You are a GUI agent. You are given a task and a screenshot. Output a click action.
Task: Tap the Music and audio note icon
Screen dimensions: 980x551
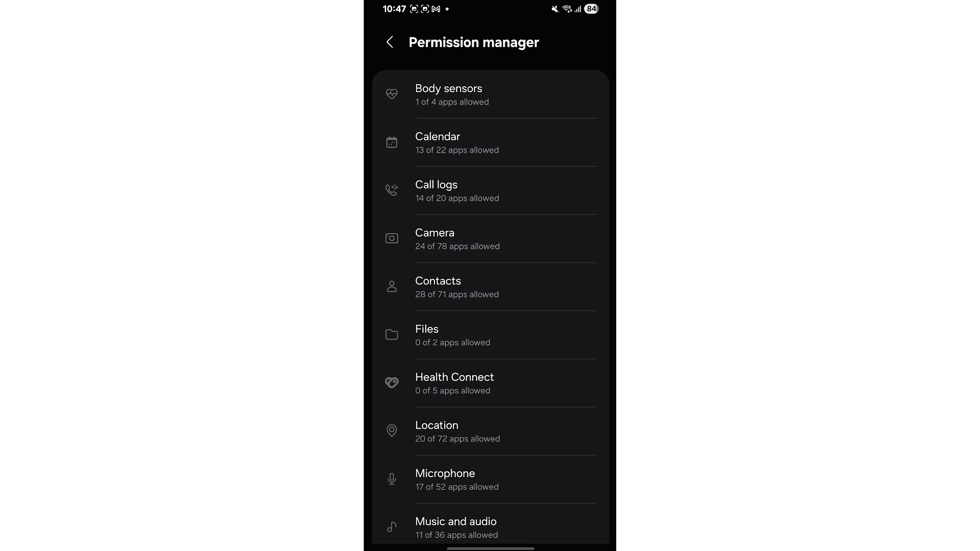(392, 526)
